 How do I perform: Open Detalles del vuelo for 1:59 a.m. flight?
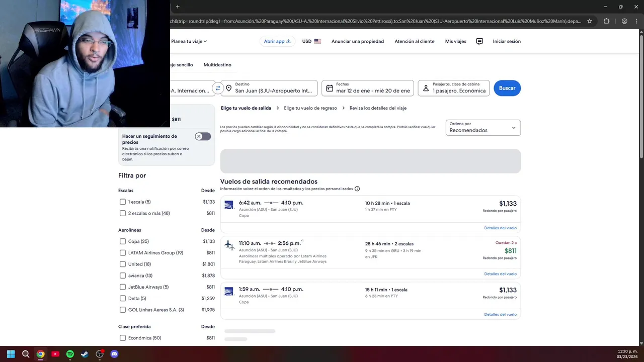(x=500, y=314)
